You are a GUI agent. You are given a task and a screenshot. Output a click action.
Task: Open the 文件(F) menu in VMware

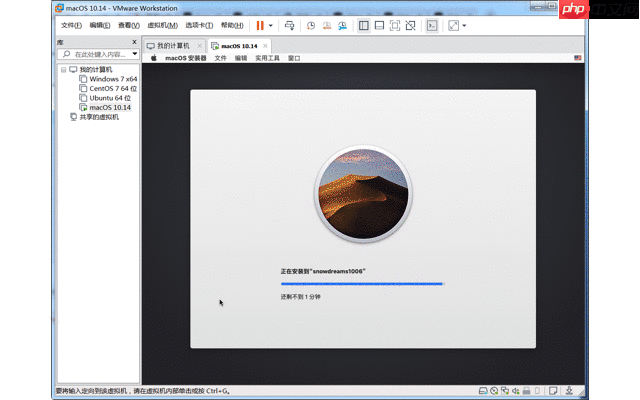tap(71, 25)
